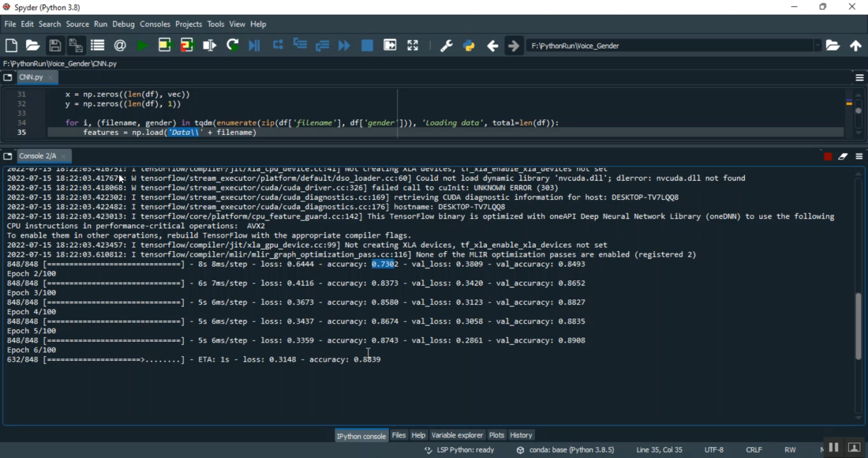The width and height of the screenshot is (868, 458).
Task: Open a new file
Action: [x=11, y=45]
